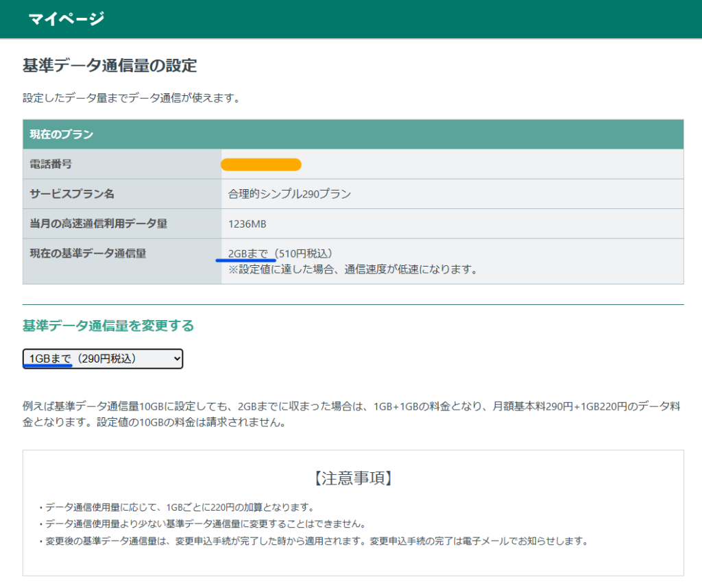Click the low-speed warning note in the table
This screenshot has height=588, width=702.
point(352,269)
